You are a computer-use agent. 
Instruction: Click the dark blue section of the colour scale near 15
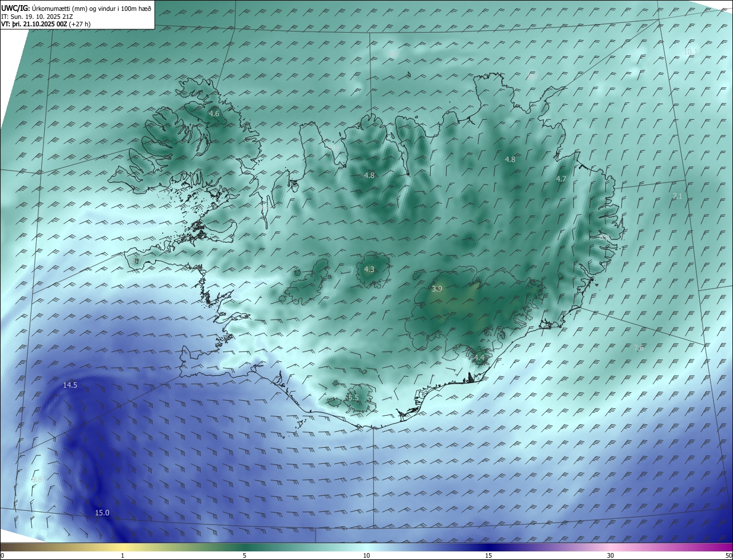pyautogui.click(x=488, y=547)
